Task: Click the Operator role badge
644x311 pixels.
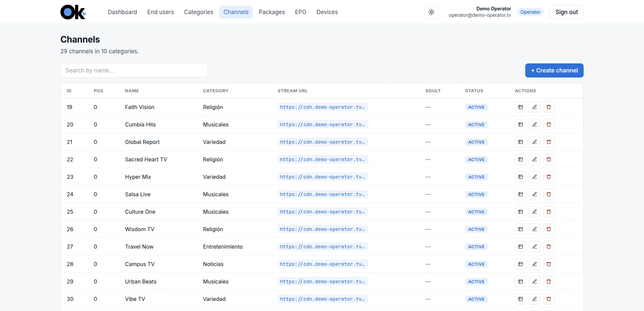Action: pyautogui.click(x=530, y=12)
